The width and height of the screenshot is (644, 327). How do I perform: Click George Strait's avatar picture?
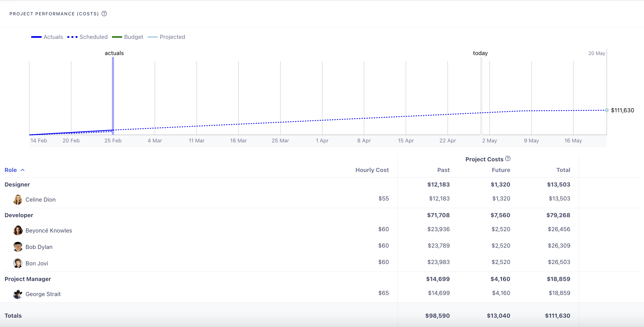tap(18, 294)
